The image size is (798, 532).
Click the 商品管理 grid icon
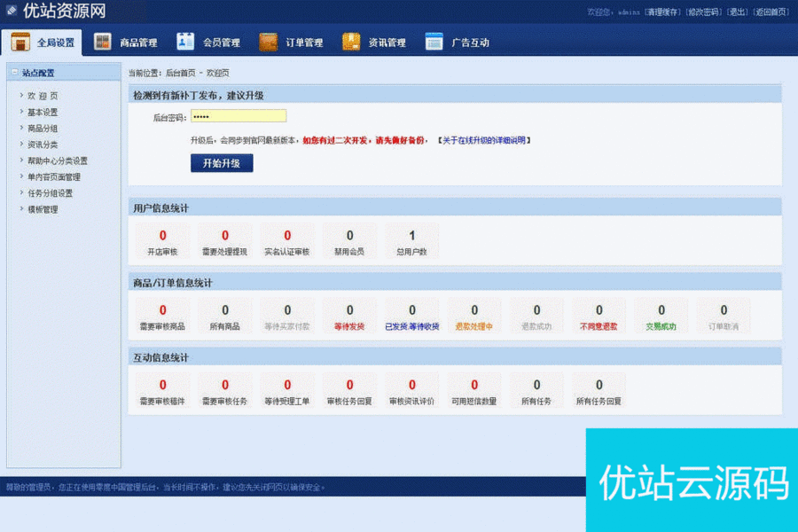102,42
